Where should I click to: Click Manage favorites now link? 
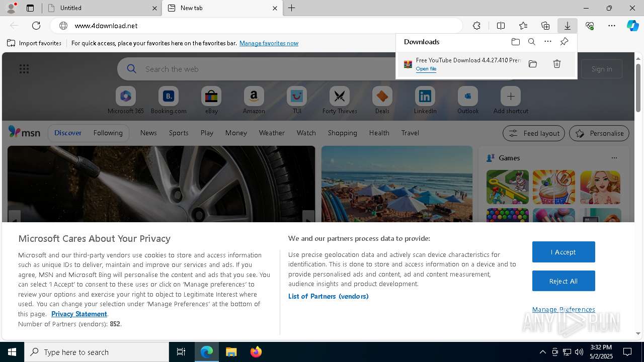269,43
